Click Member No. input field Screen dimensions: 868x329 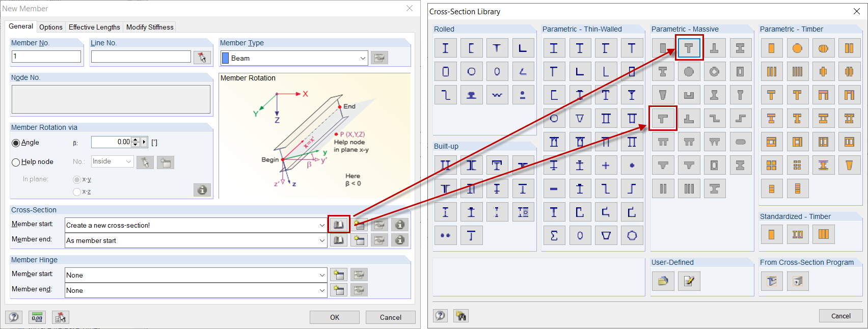coord(46,56)
